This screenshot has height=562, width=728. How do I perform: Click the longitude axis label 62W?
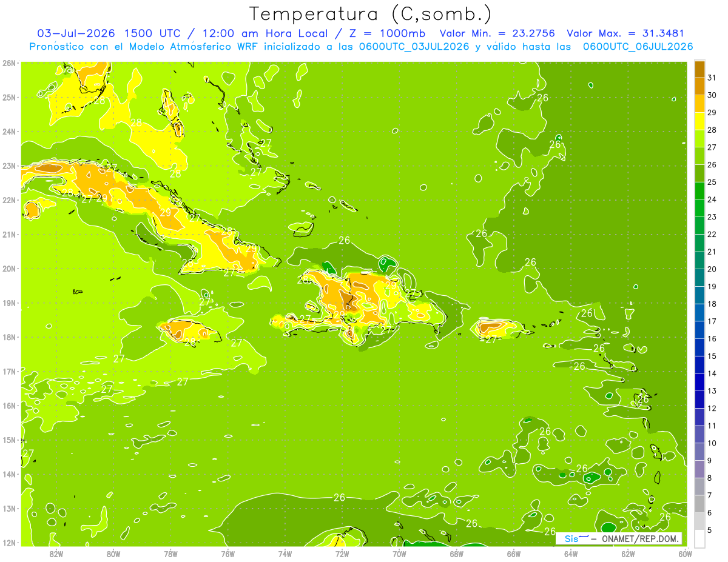(628, 554)
